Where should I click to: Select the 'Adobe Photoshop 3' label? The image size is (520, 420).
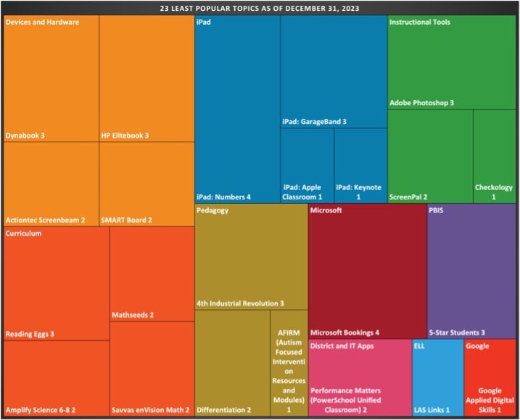tap(421, 103)
